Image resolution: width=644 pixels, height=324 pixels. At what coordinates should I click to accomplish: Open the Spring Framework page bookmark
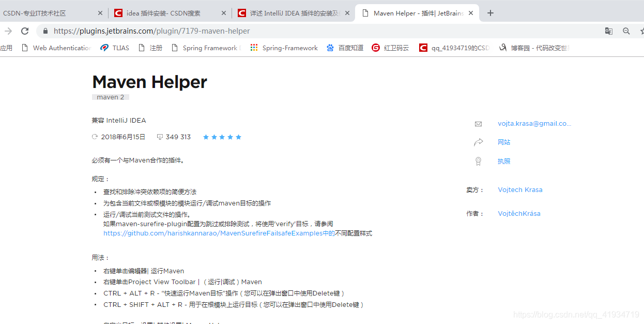[205, 48]
